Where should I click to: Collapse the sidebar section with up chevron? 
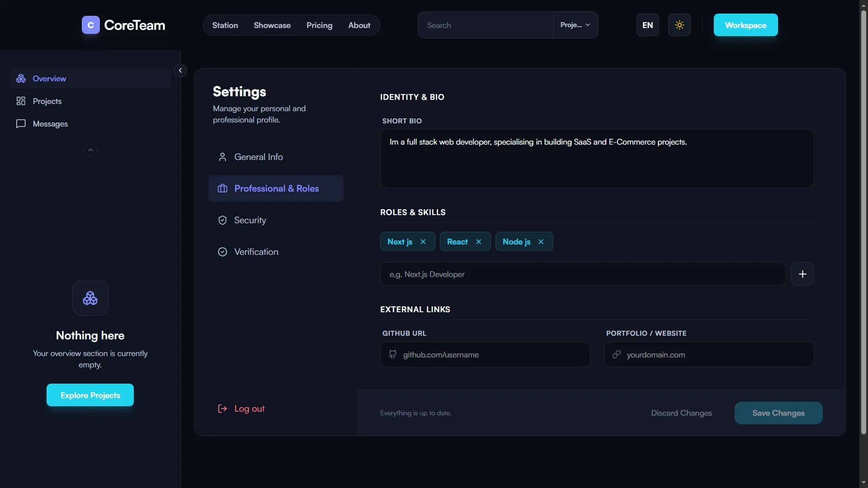pos(90,150)
